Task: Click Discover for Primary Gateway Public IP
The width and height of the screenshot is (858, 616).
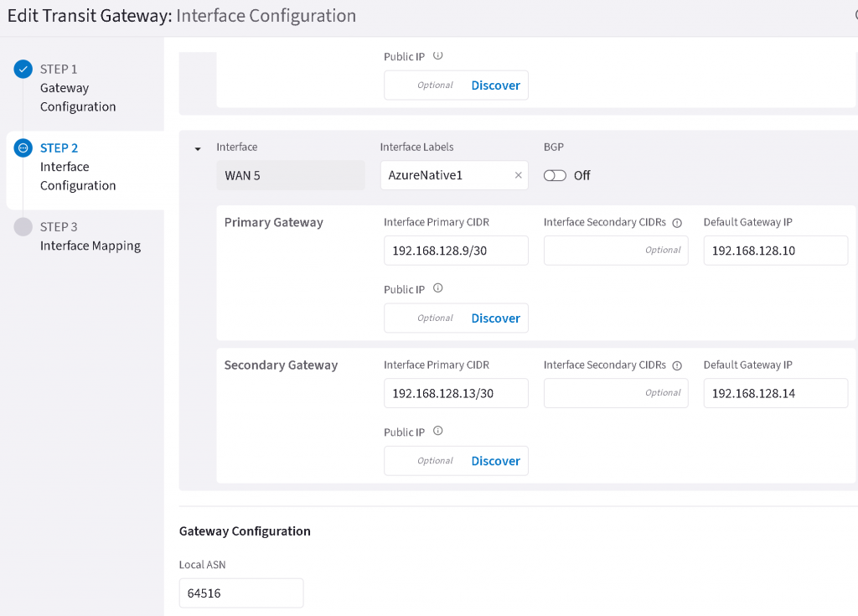Action: (495, 318)
